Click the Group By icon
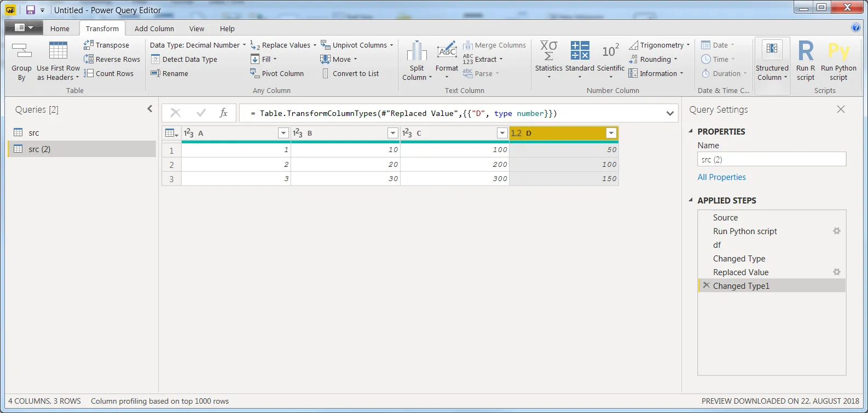Image resolution: width=868 pixels, height=413 pixels. click(x=21, y=51)
